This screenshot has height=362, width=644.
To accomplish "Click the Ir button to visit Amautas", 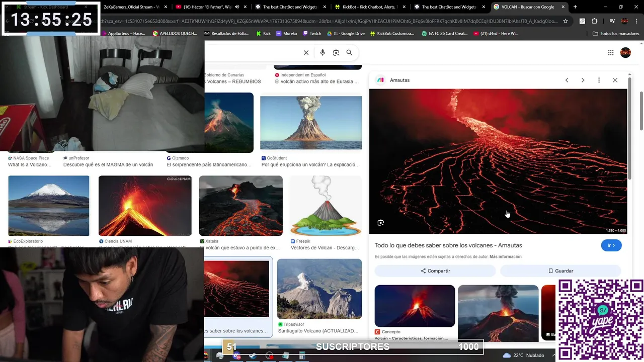I will click(611, 245).
